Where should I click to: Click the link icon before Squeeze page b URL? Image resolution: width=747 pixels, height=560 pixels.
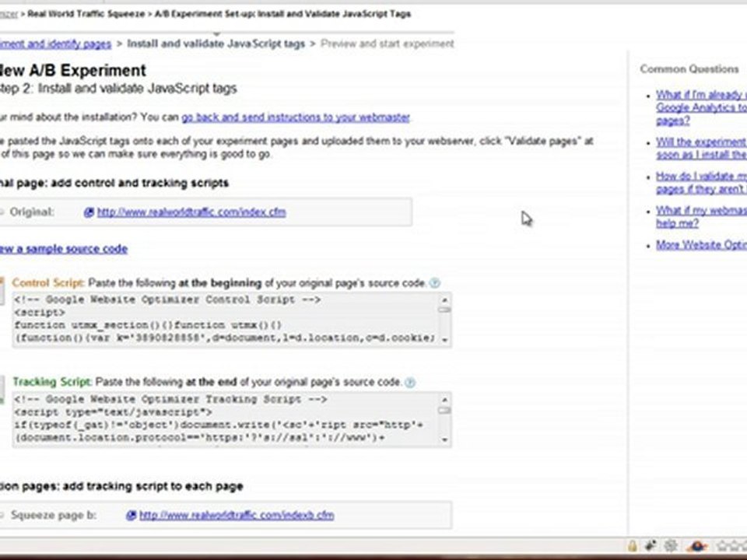pyautogui.click(x=131, y=515)
